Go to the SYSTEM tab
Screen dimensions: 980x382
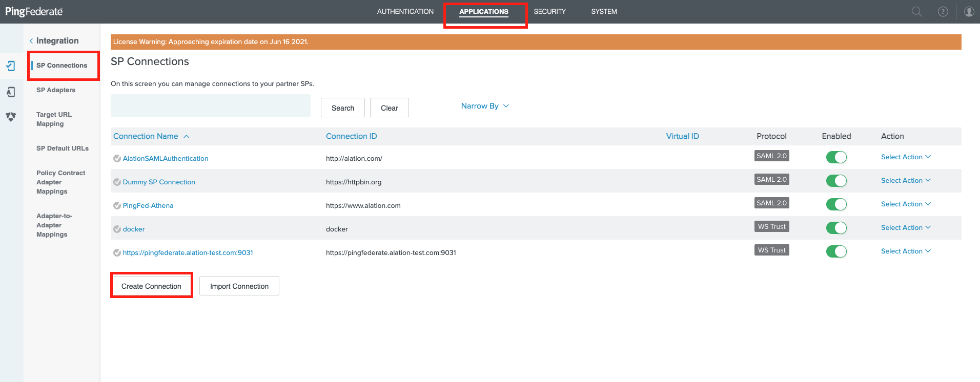coord(604,11)
